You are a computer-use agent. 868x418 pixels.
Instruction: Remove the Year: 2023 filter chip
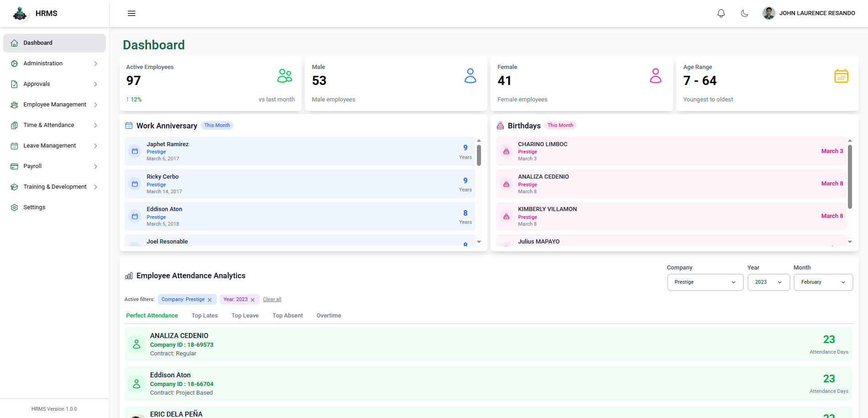(x=253, y=300)
